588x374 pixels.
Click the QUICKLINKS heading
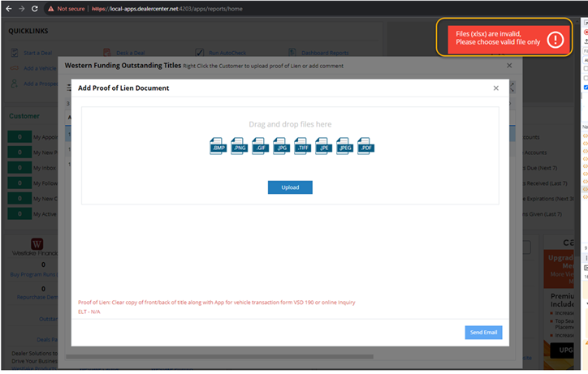coord(28,31)
